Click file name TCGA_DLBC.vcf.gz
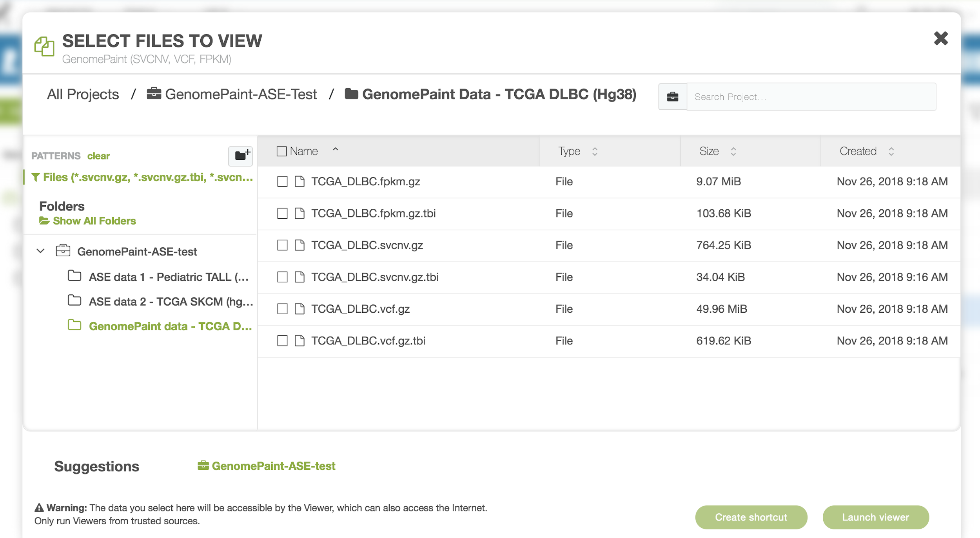The image size is (980, 538). 361,309
